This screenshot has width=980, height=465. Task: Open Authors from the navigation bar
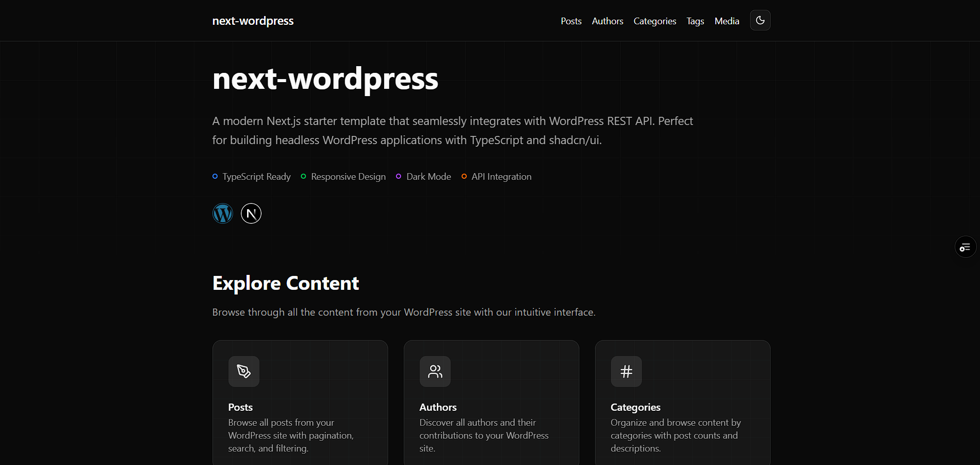tap(607, 21)
